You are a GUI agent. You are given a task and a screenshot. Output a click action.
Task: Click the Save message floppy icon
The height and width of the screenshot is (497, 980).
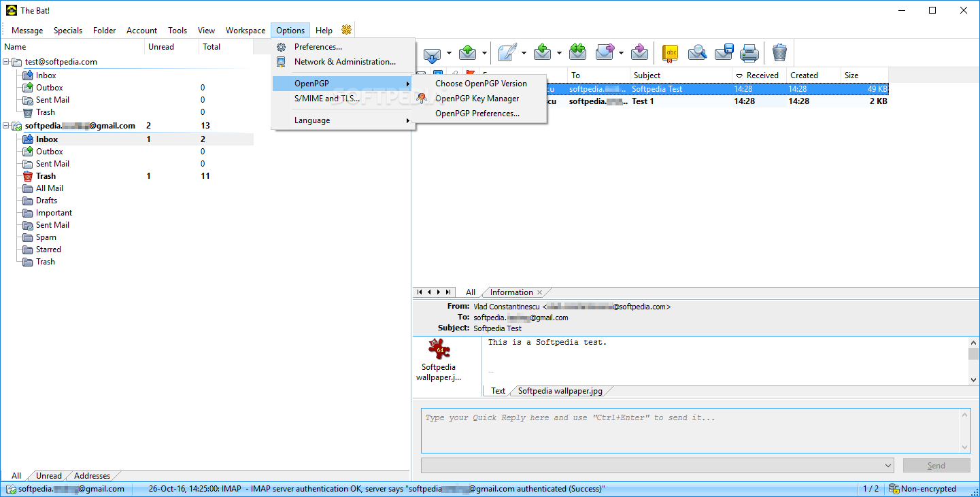click(x=724, y=52)
